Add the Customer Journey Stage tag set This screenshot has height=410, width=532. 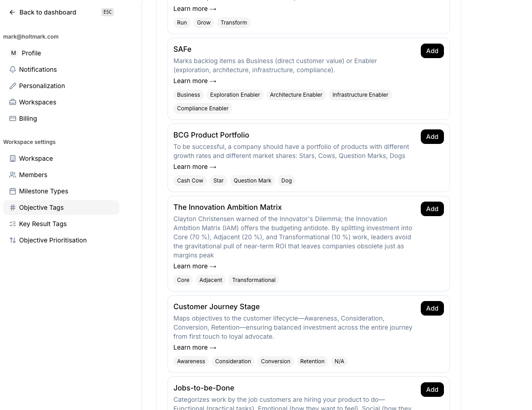pos(432,308)
